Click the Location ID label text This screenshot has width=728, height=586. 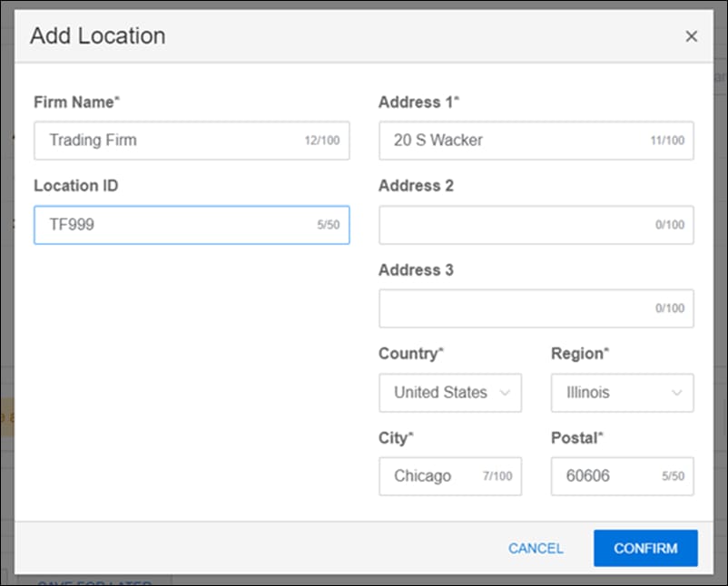point(76,186)
